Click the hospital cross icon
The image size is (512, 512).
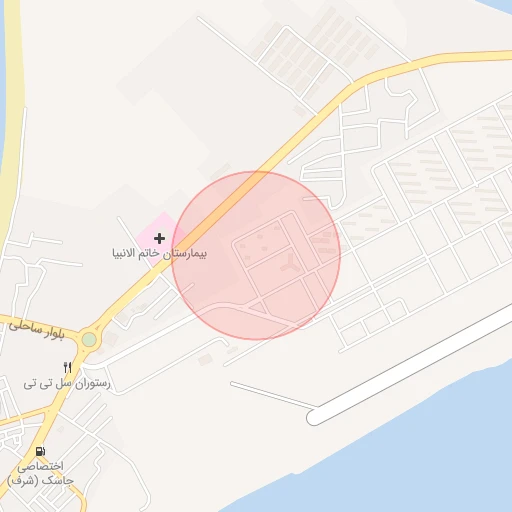[x=159, y=238]
